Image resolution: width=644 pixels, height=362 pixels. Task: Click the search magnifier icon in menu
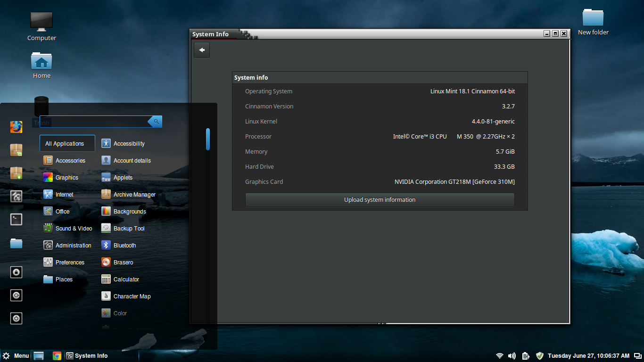click(156, 122)
